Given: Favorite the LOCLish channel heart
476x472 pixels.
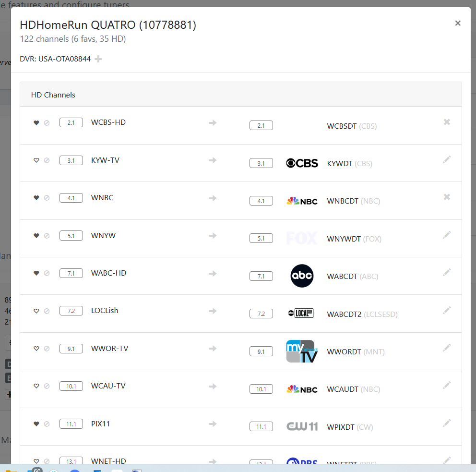Looking at the screenshot, I should coord(36,311).
